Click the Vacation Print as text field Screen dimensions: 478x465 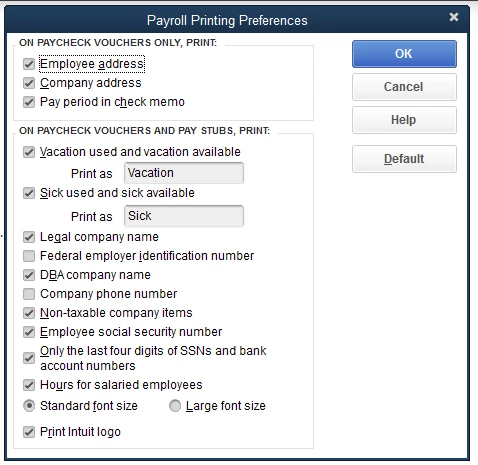tap(184, 173)
